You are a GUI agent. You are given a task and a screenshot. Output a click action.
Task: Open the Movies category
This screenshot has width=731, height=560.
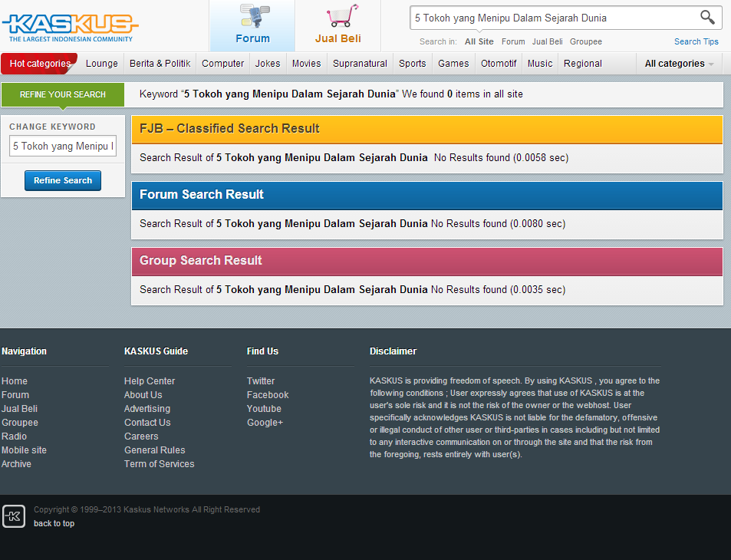(x=307, y=64)
